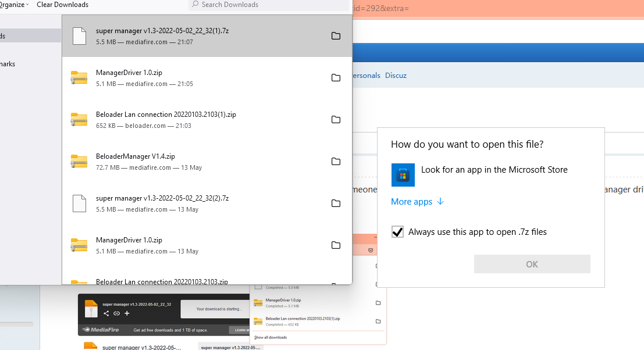Screen dimensions: 644x350
Task: Click the plus icon next to MediaFire share tools
Action: [x=127, y=313]
